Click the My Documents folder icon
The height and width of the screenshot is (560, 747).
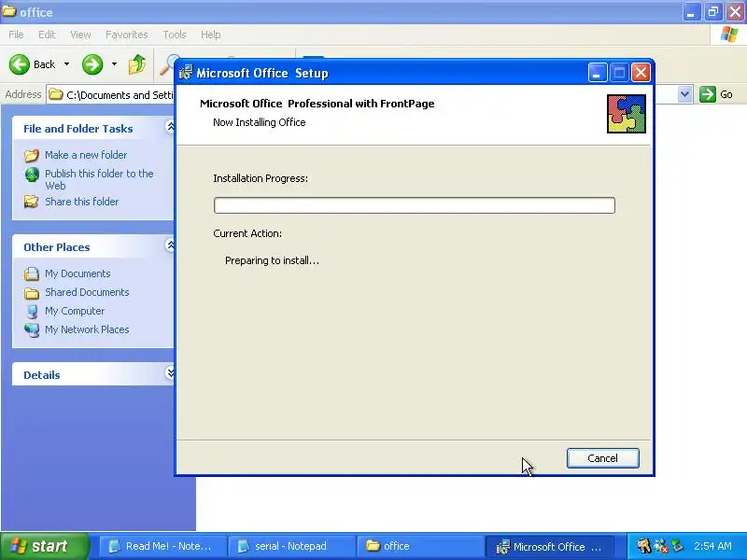[x=32, y=273]
